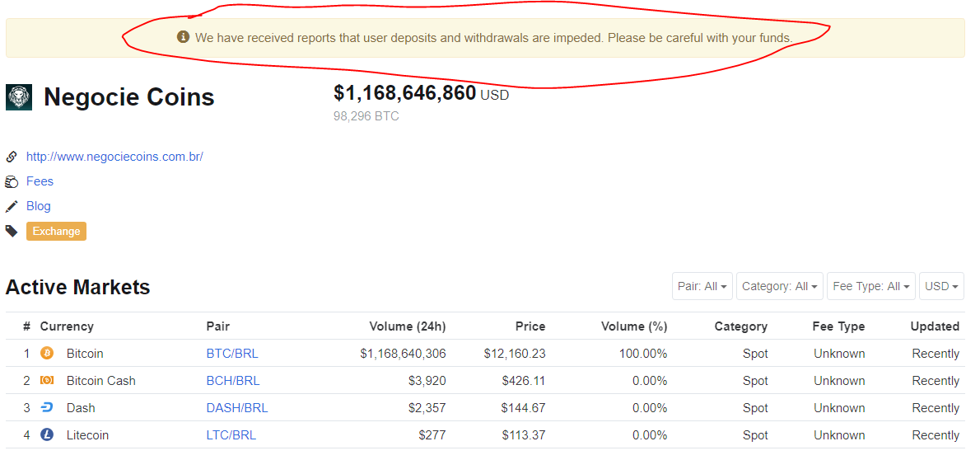Click the pencil icon next to Blog
This screenshot has width=980, height=460.
click(x=12, y=207)
